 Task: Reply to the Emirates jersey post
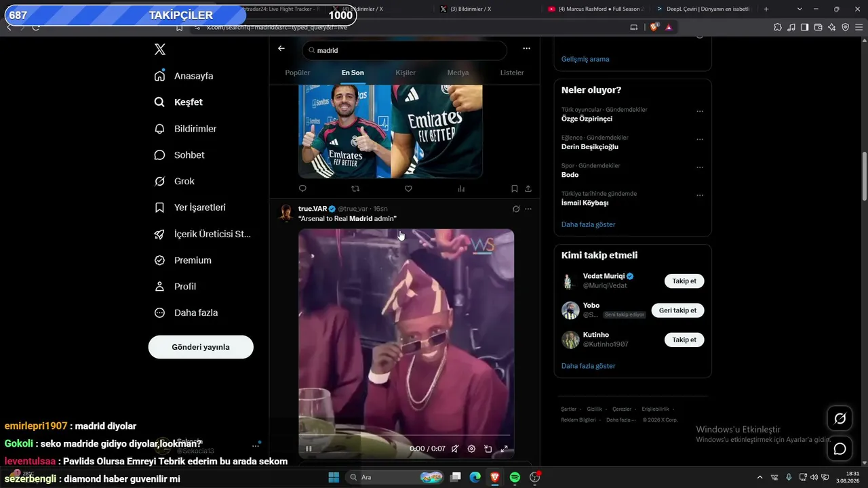(302, 188)
